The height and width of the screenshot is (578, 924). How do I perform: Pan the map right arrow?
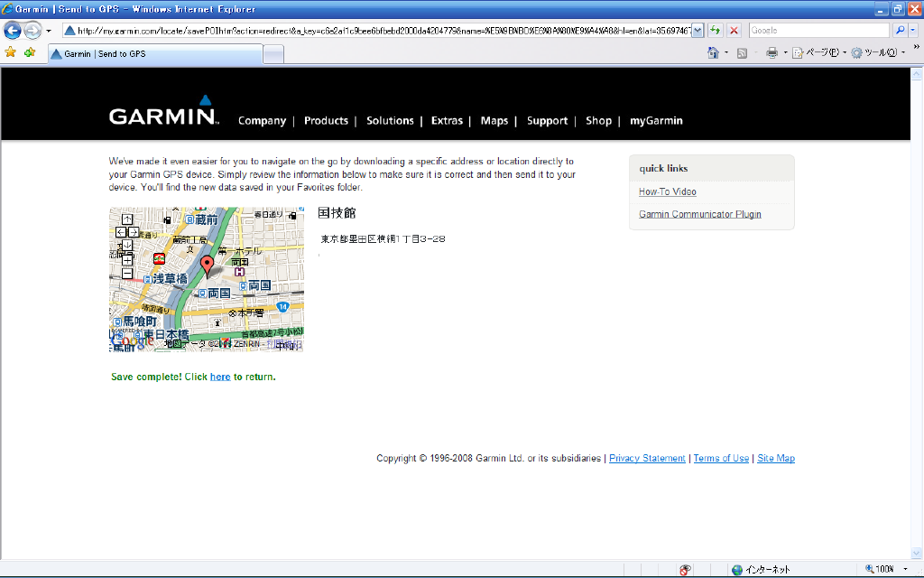pos(134,232)
